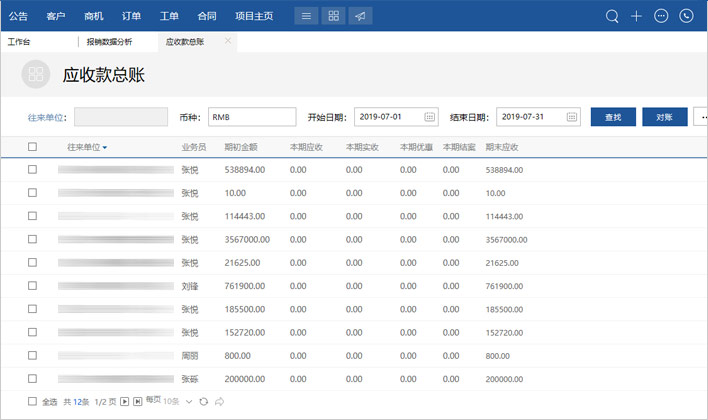Tick the header select-all checkbox
This screenshot has height=420, width=708.
[32, 147]
